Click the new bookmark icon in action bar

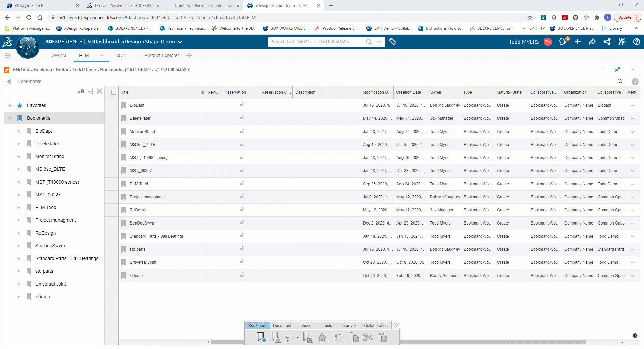click(261, 337)
